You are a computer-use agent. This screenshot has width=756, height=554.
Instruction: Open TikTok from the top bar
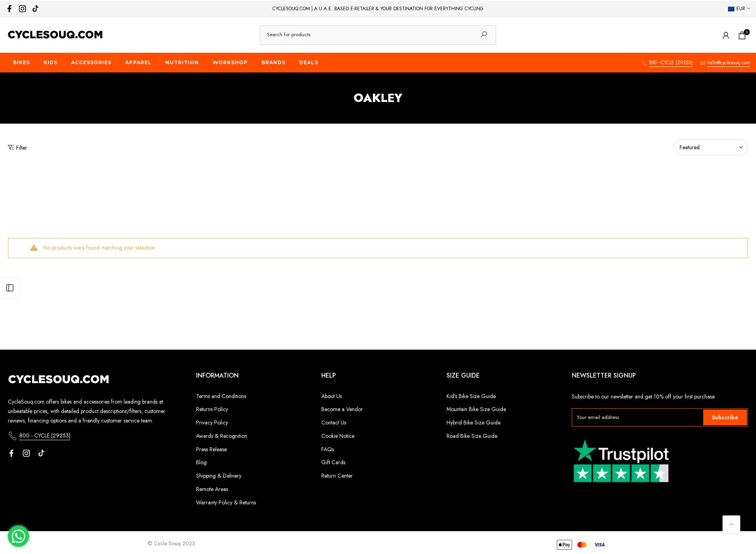point(35,9)
